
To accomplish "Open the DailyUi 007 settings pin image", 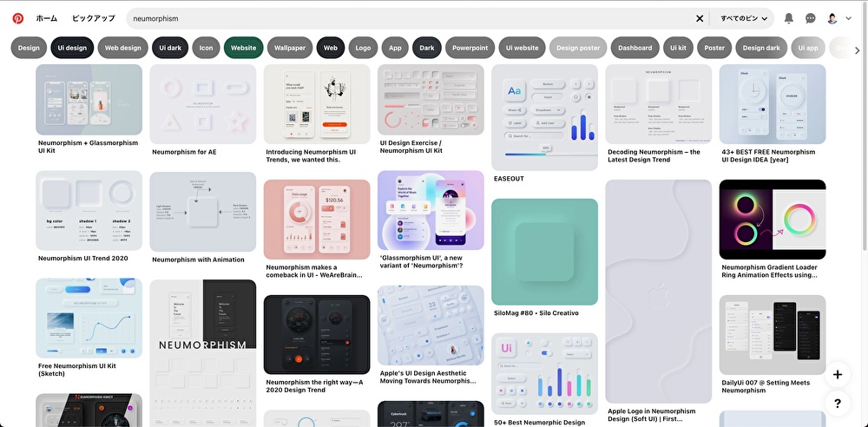I will click(x=773, y=335).
